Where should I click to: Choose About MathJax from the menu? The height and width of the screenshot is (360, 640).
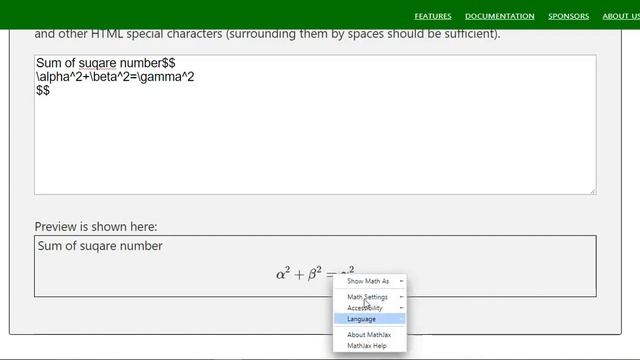[x=370, y=335]
